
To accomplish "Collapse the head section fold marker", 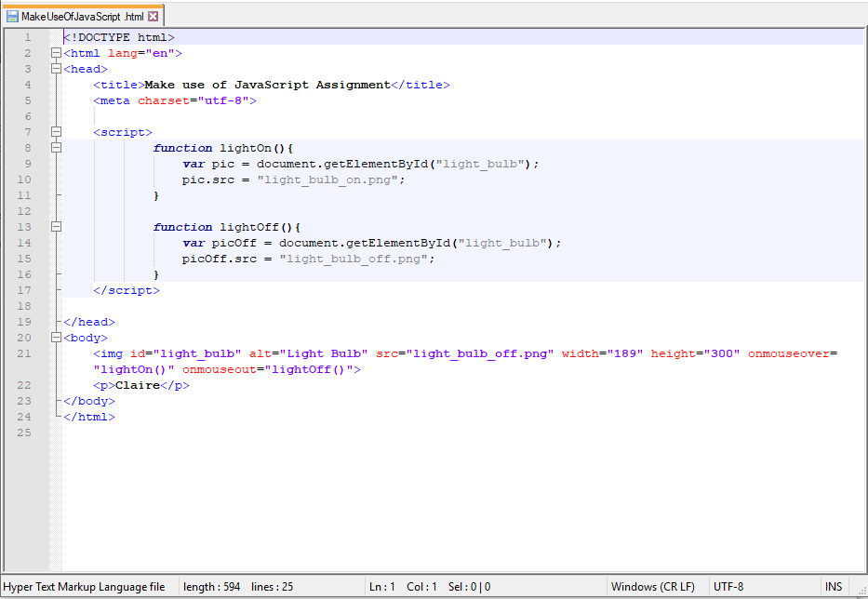I will point(57,69).
